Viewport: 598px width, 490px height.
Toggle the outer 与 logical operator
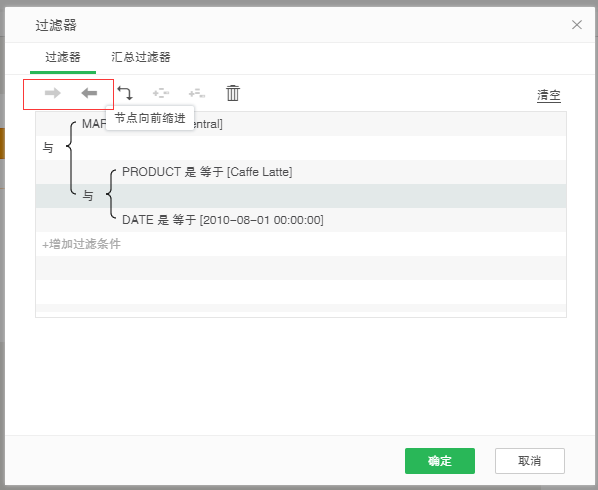tap(48, 148)
